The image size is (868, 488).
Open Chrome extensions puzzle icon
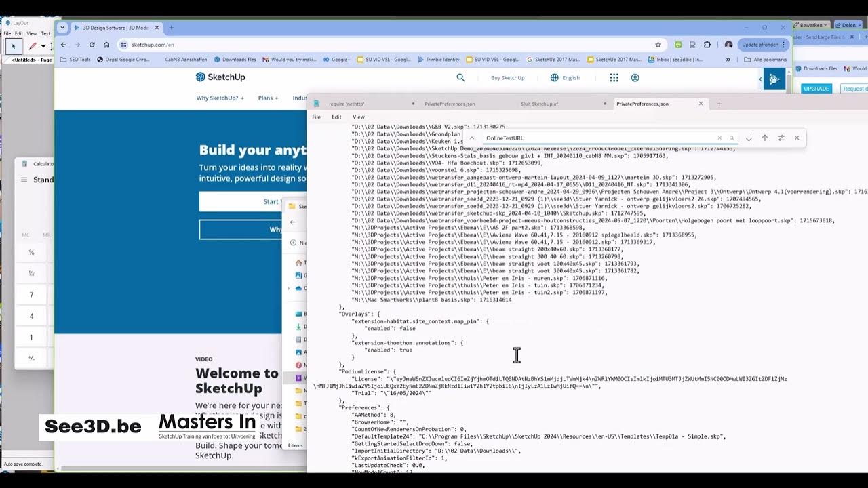[707, 45]
